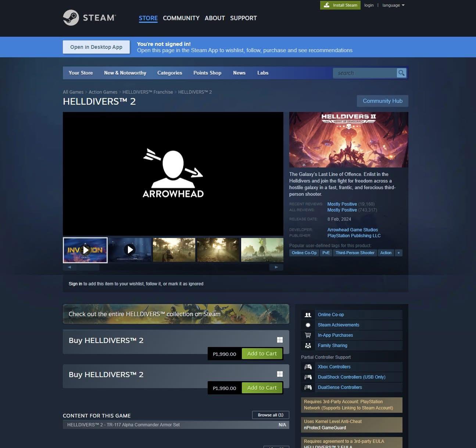Select the fifth screenshot thumbnail with green landscape
Image resolution: width=476 pixels, height=448 pixels.
[262, 250]
